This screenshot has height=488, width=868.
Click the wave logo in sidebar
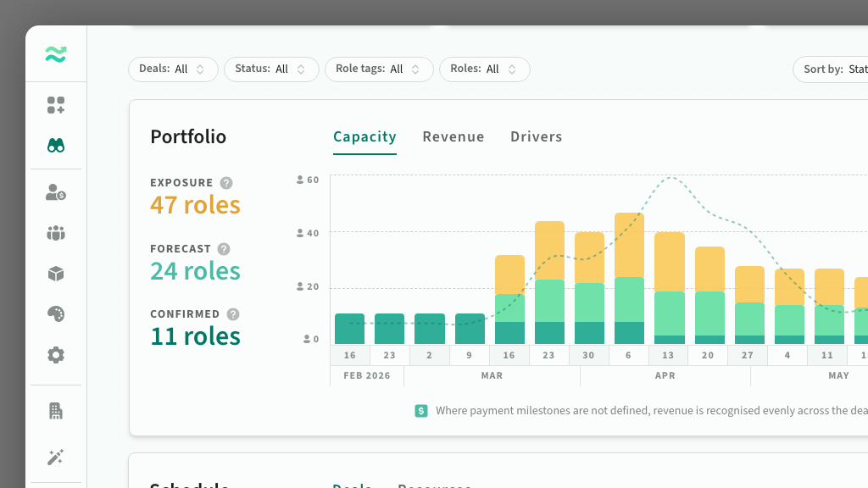point(56,55)
